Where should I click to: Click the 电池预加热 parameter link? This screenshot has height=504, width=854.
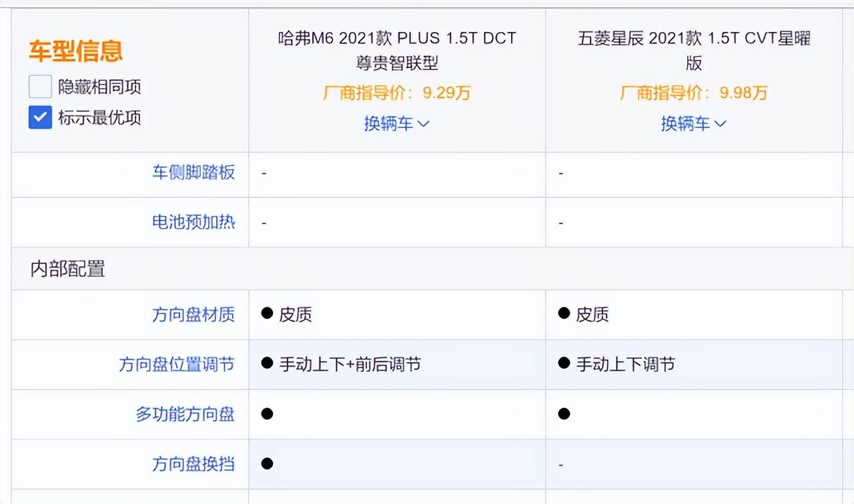coord(193,223)
